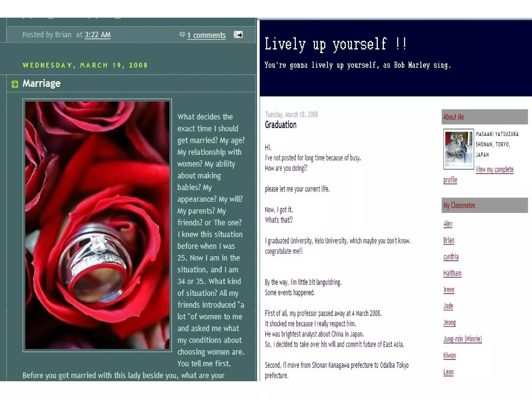Viewport: 532px width, 399px height.
Task: Visit classmate Alex's blog link
Action: 448,224
